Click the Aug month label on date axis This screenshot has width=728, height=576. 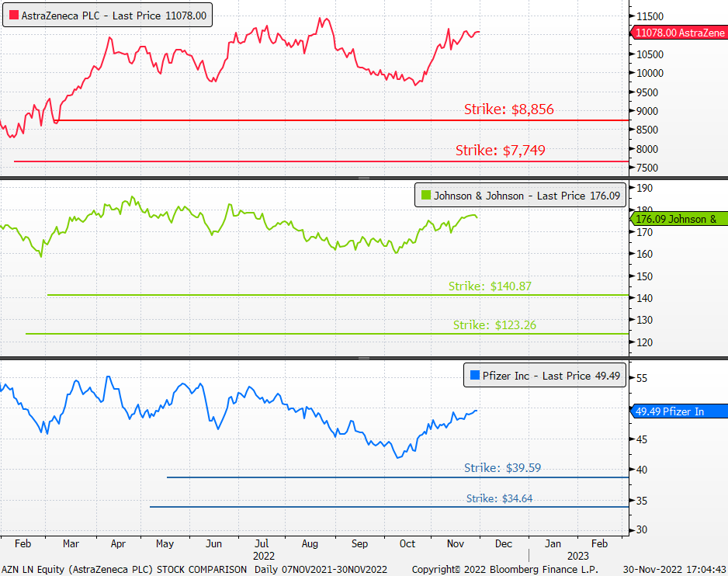(310, 543)
